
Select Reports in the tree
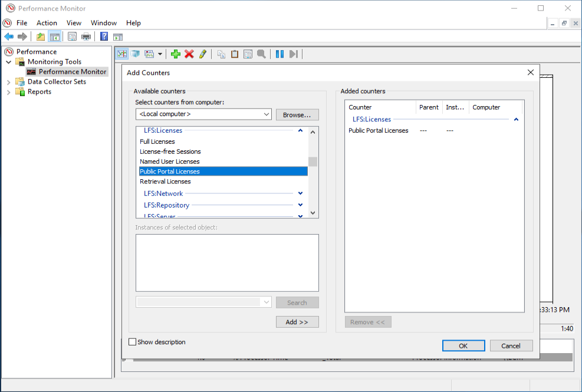tap(40, 92)
